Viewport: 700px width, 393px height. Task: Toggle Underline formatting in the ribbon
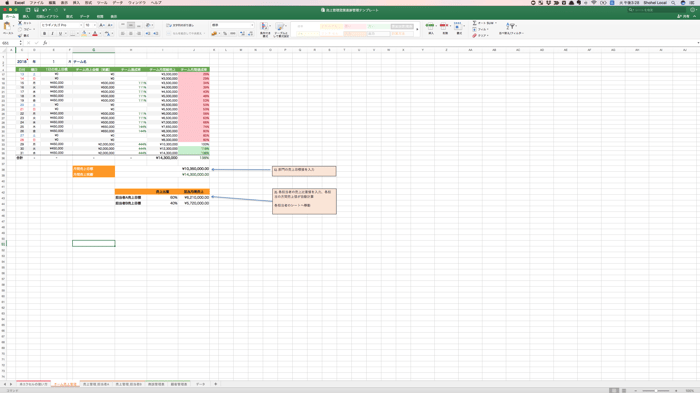point(60,33)
